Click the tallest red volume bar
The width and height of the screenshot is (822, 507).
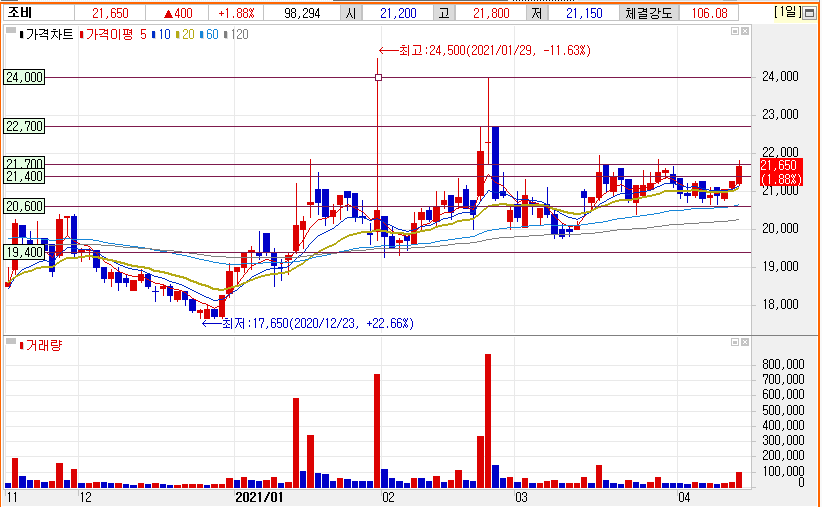pyautogui.click(x=488, y=421)
